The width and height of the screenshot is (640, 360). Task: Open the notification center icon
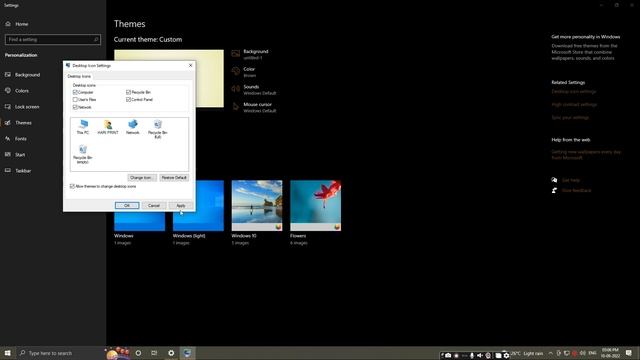629,353
